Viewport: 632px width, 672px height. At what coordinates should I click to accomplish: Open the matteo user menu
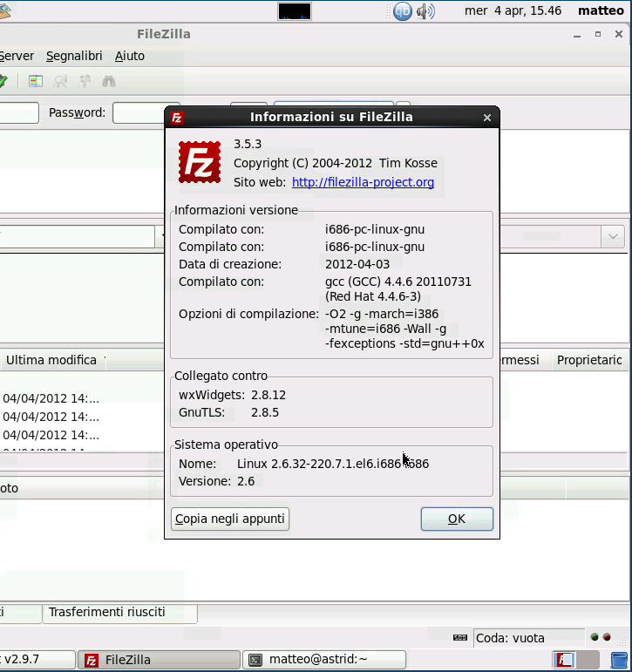click(x=601, y=11)
